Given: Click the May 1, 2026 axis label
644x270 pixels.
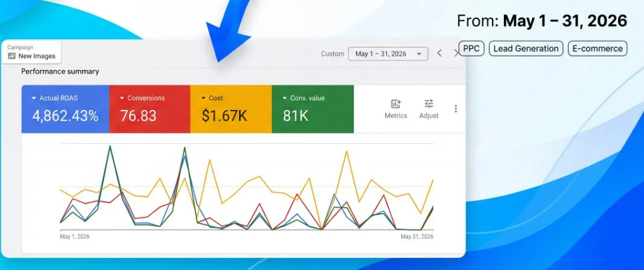Looking at the screenshot, I should coord(75,237).
